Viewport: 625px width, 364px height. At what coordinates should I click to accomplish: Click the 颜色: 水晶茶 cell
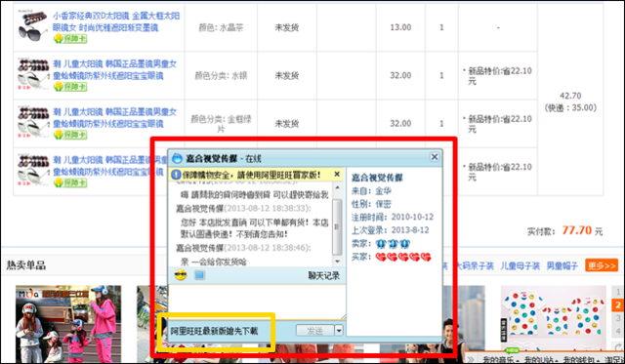(x=221, y=27)
